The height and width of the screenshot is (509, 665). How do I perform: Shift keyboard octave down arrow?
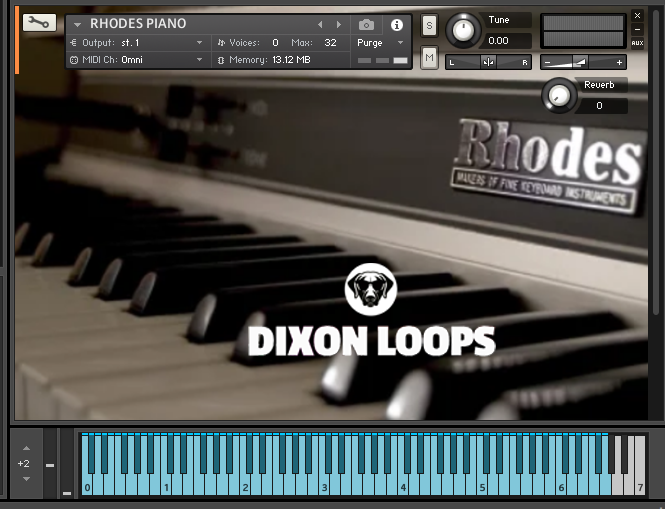[26, 479]
